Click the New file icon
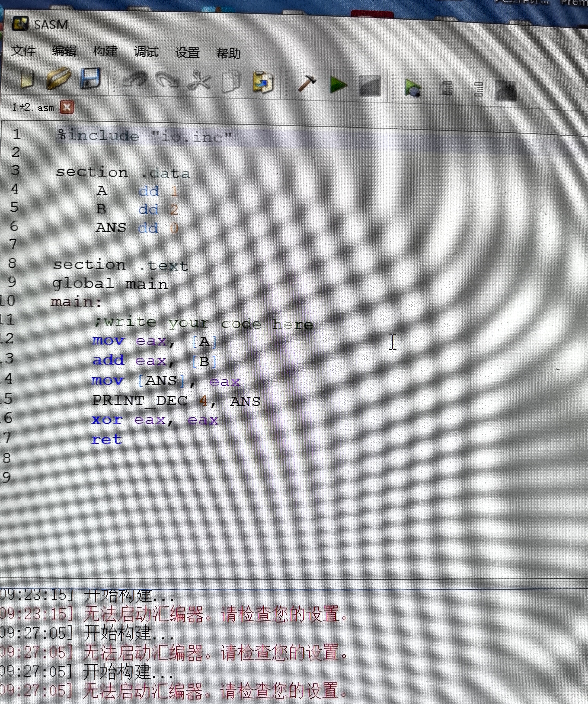This screenshot has height=704, width=588. pyautogui.click(x=27, y=78)
